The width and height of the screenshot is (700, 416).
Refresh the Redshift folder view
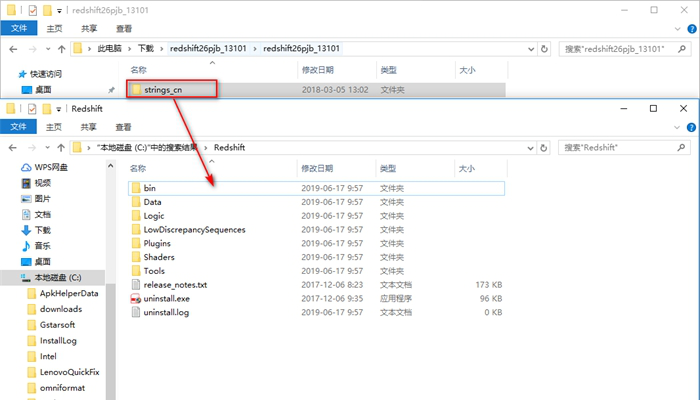point(544,147)
